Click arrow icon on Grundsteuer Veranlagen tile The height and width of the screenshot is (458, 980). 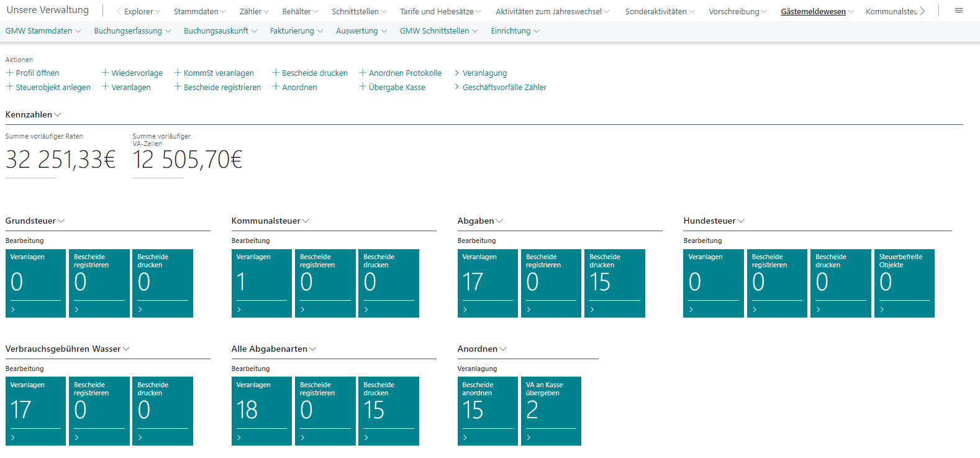click(x=13, y=309)
